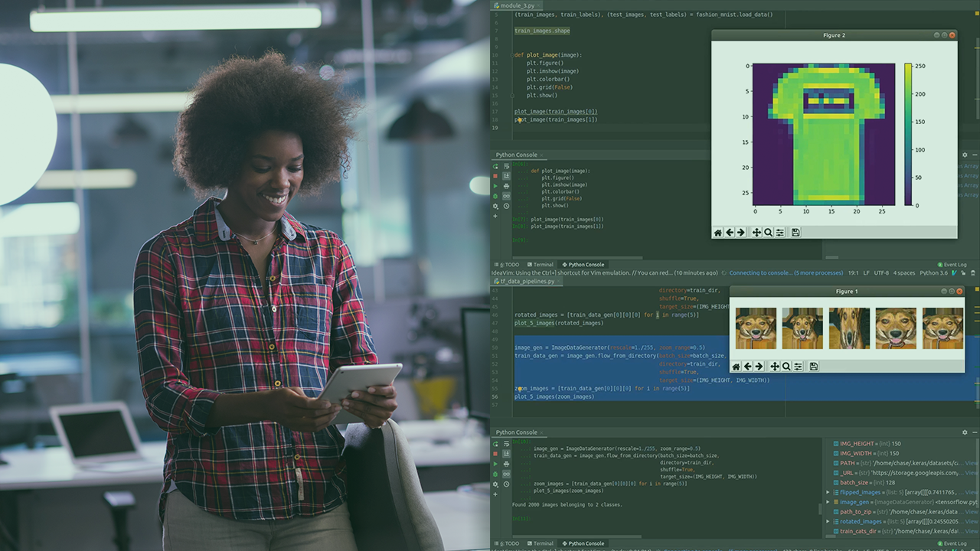The height and width of the screenshot is (551, 980).
Task: Click the 'Connecting to console' status link
Action: [786, 272]
